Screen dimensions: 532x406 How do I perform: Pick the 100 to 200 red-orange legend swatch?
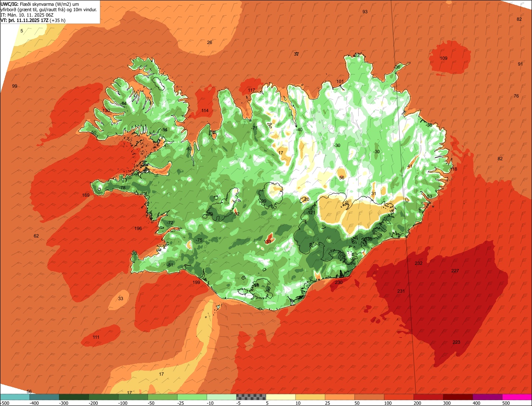[x=399, y=397]
